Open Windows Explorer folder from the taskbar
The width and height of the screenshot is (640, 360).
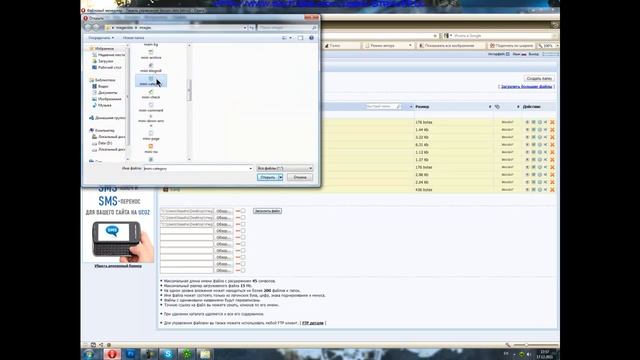(x=205, y=354)
